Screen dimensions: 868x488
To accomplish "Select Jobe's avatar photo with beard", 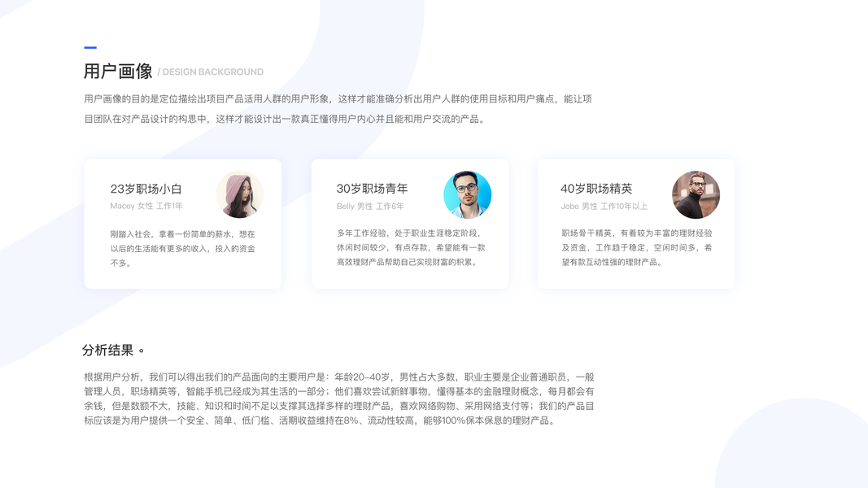I will pyautogui.click(x=696, y=194).
